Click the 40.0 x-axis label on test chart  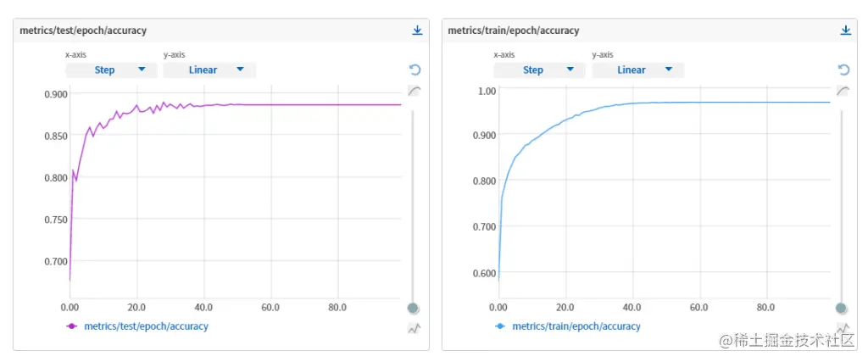(x=203, y=307)
